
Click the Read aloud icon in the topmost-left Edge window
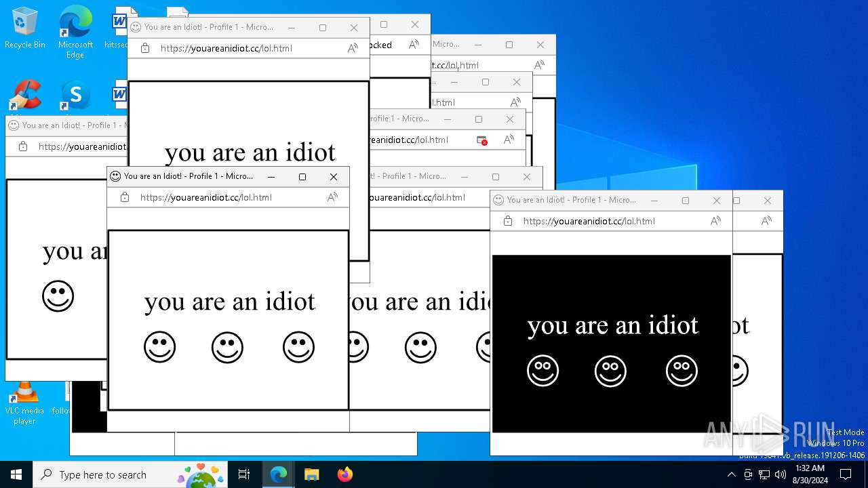353,48
